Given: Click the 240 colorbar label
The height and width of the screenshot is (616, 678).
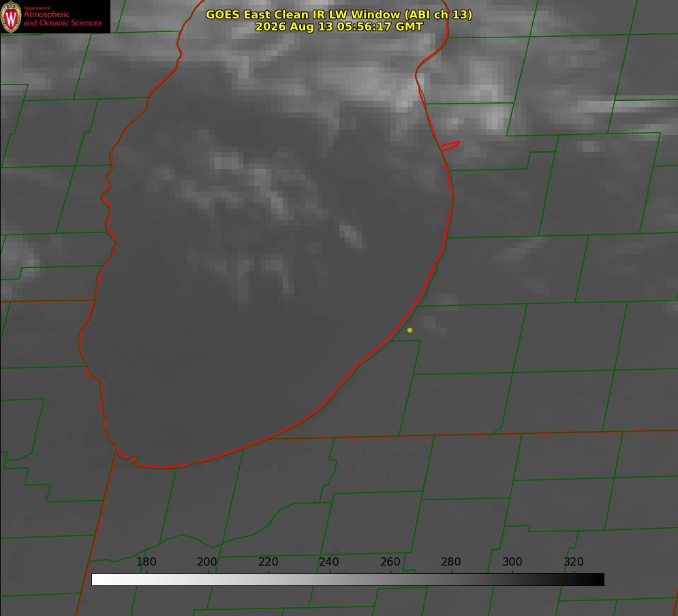Looking at the screenshot, I should [x=329, y=561].
